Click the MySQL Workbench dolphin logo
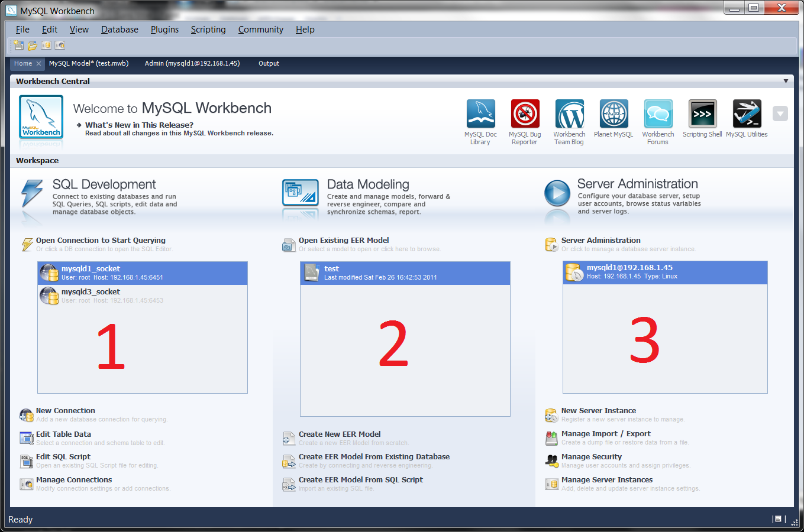This screenshot has width=804, height=532. click(41, 117)
